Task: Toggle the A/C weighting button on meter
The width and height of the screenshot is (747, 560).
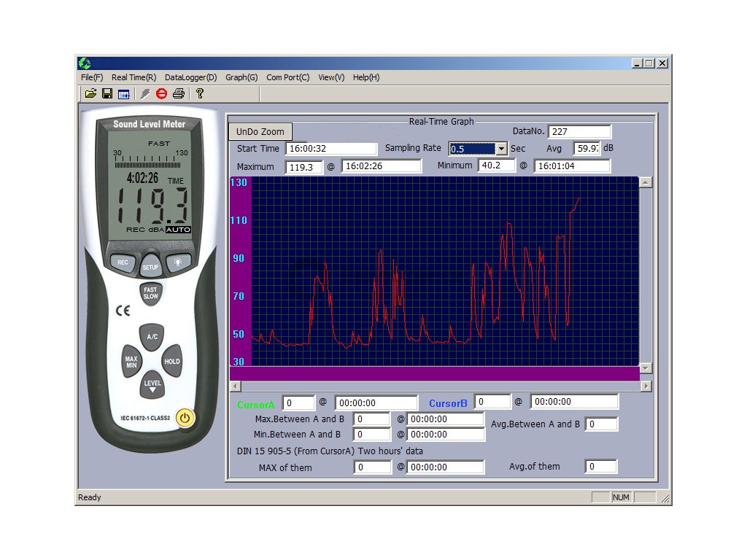Action: pos(152,337)
